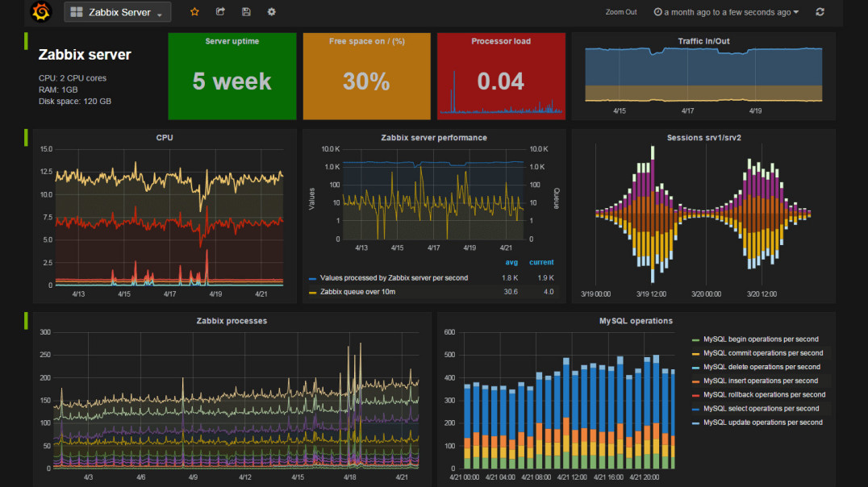
Task: Click the light blue swatch for MySQL delete operations
Action: [x=696, y=368]
